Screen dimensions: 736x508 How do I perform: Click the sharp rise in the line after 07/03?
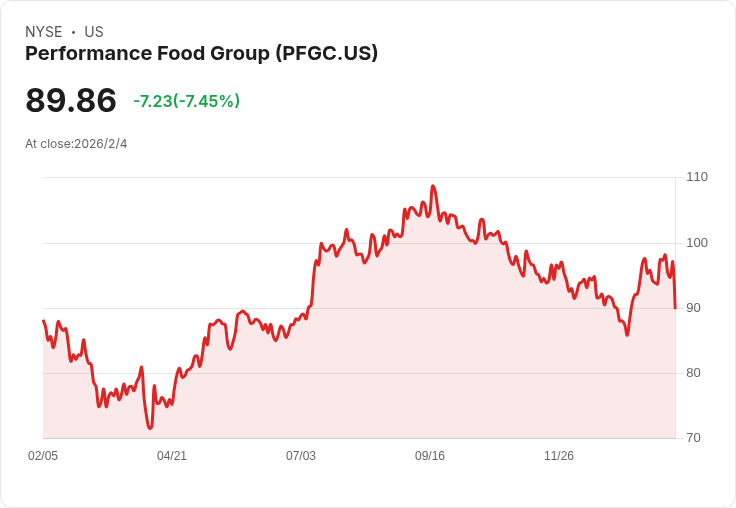314,282
